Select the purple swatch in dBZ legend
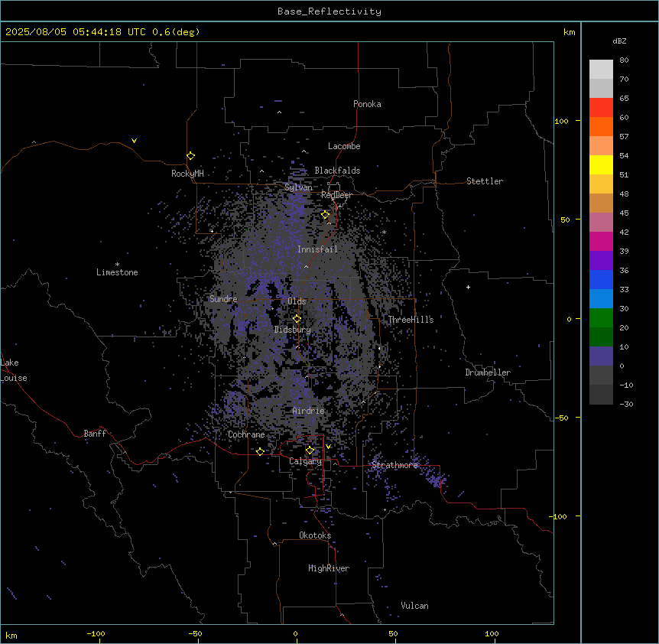This screenshot has height=644, width=659. coord(601,260)
